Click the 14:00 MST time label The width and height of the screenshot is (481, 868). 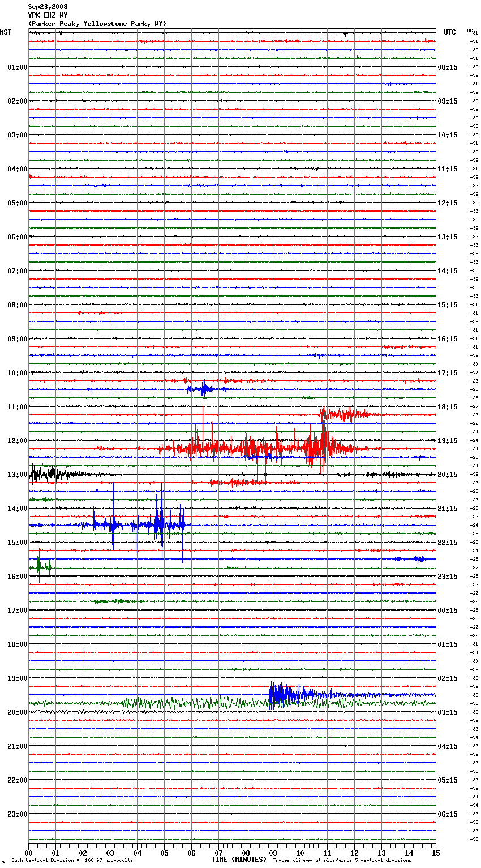pos(18,509)
